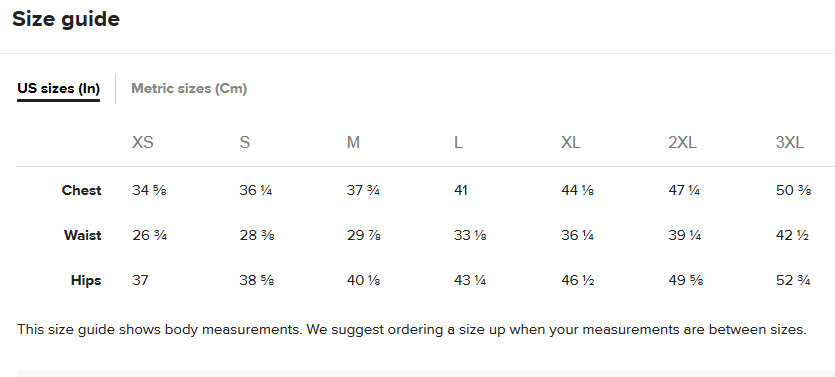The image size is (835, 377).
Task: Select the L chest value 41
Action: pos(461,190)
